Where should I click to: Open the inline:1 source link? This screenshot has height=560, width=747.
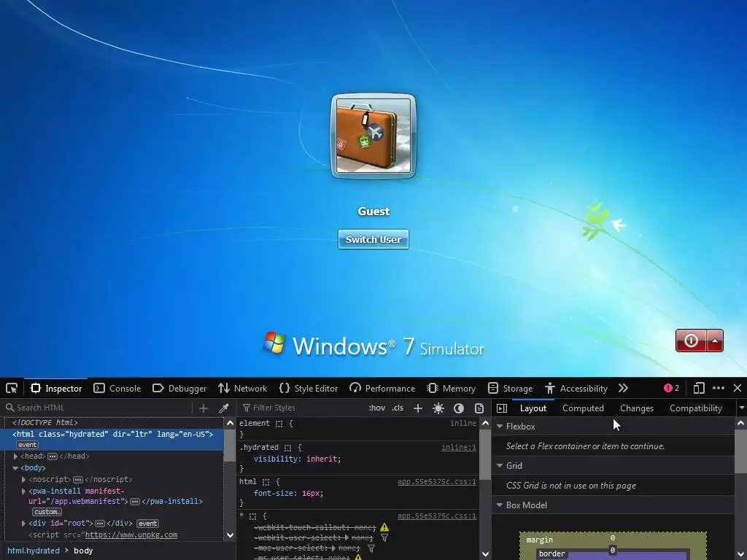click(x=458, y=448)
